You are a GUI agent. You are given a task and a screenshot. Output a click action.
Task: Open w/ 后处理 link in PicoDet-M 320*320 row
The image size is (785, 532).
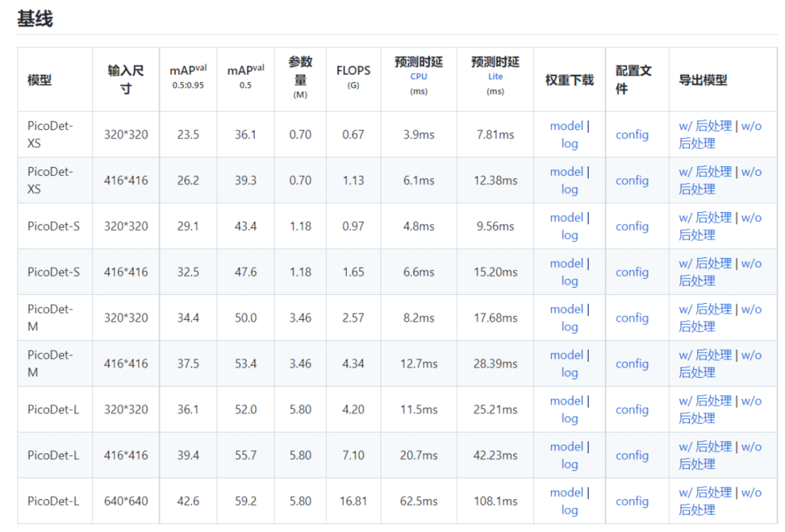705,310
